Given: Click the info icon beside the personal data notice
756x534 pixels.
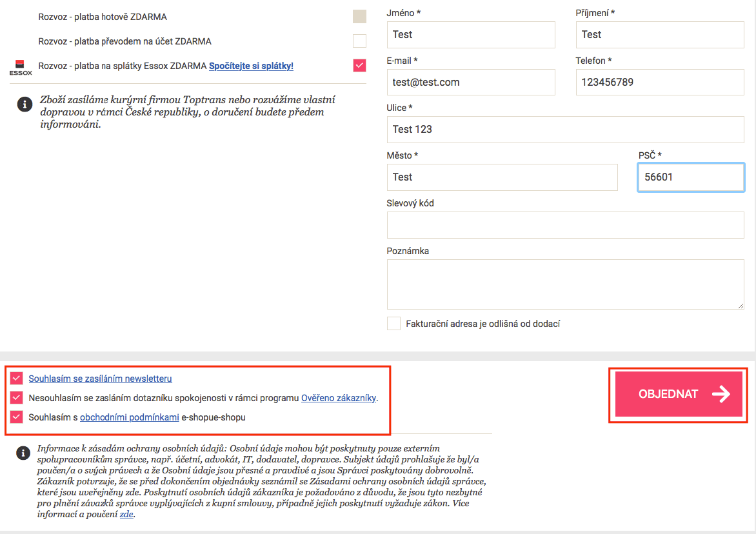Looking at the screenshot, I should tap(24, 453).
